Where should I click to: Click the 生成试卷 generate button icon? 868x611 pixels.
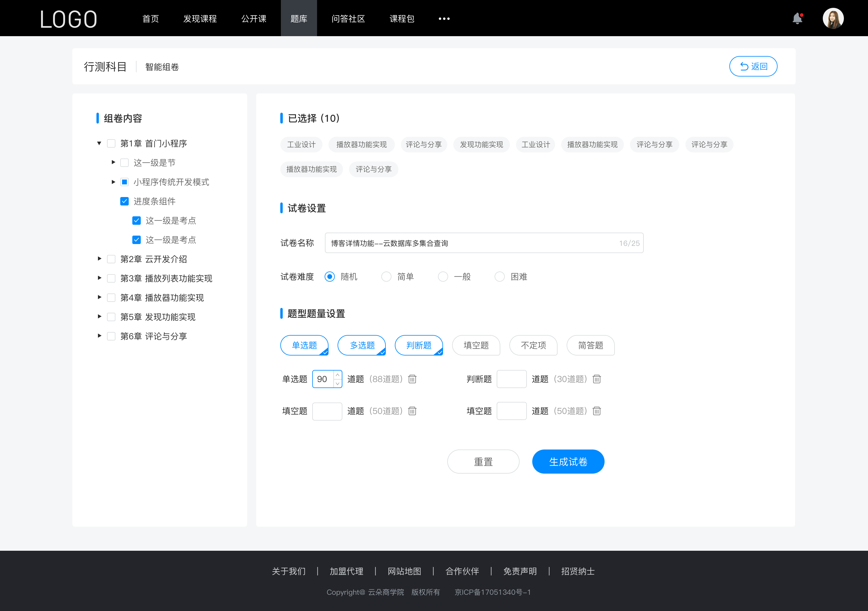568,461
